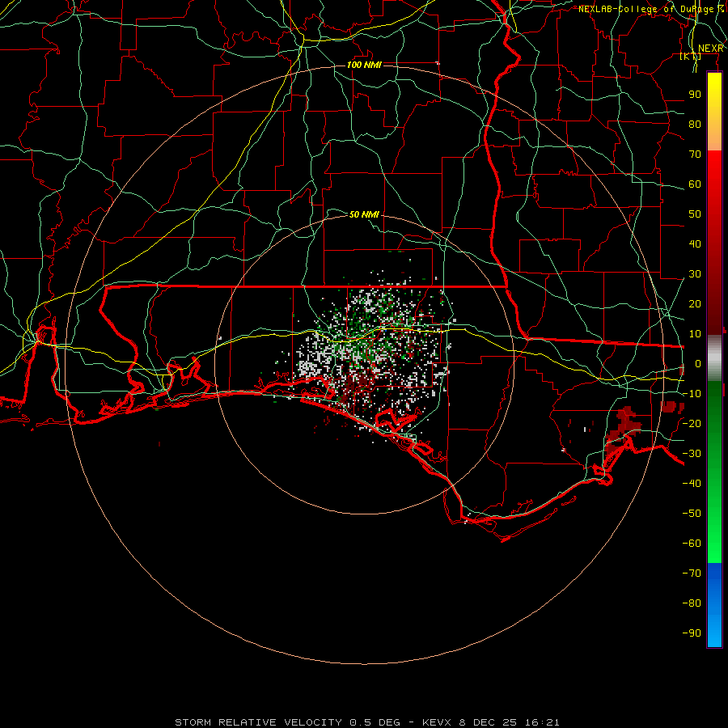This screenshot has width=728, height=728.
Task: Pick the gray zero-velocity segment of the color bar
Action: pyautogui.click(x=714, y=358)
